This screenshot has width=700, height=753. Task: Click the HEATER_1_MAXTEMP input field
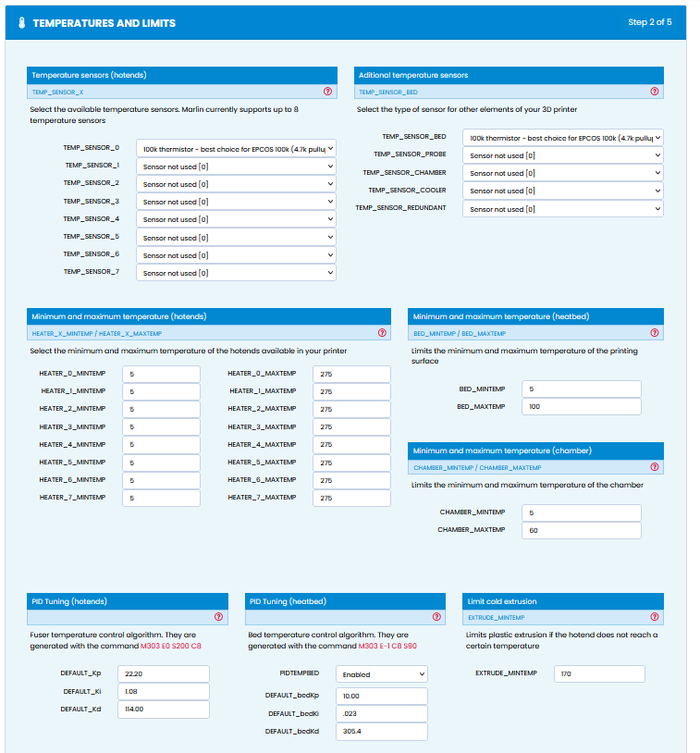tap(352, 391)
